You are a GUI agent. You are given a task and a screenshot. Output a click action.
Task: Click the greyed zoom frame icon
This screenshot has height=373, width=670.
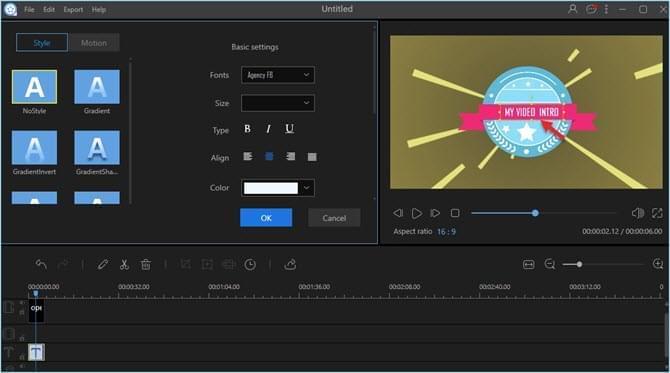pyautogui.click(x=207, y=264)
